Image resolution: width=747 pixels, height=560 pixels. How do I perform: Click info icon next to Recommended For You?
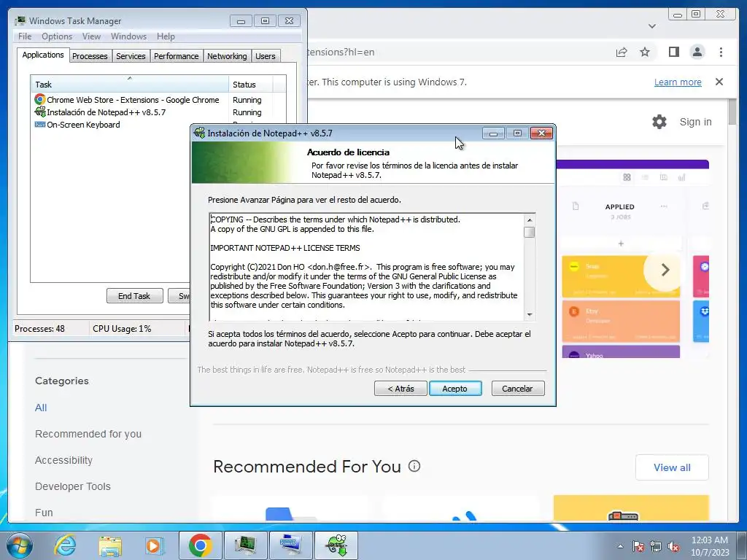414,466
